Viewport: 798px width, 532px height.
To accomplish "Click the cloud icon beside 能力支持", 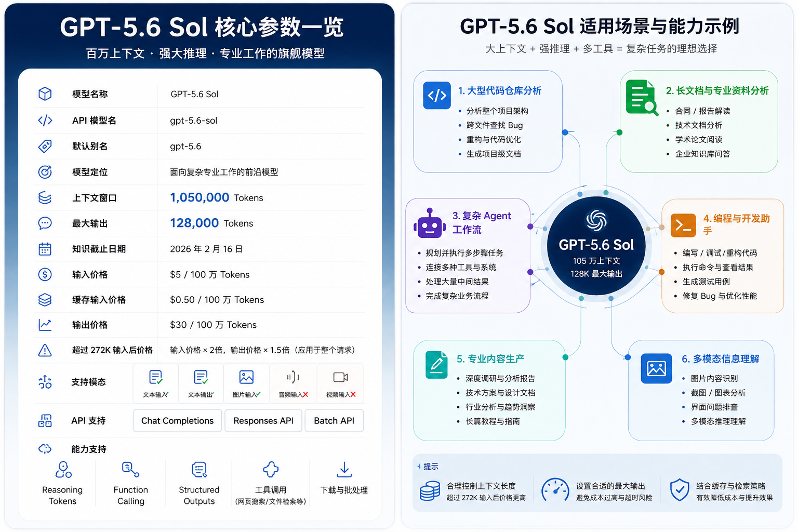I will pos(45,448).
